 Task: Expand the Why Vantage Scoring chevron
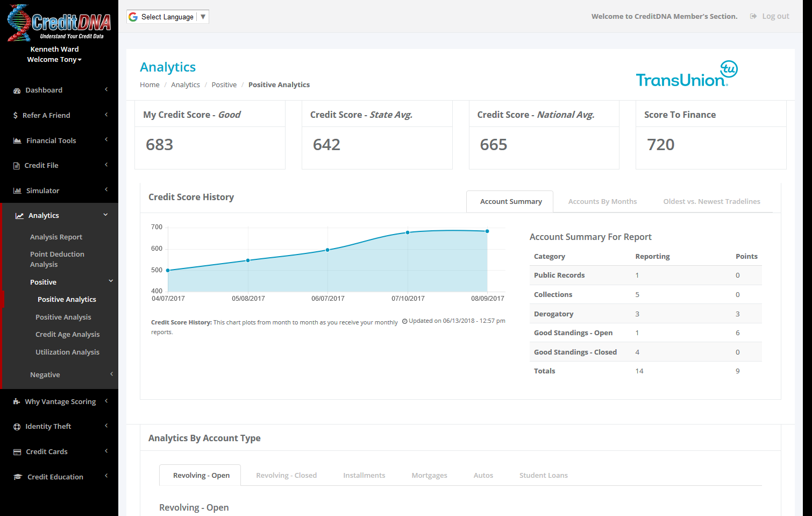tap(106, 401)
